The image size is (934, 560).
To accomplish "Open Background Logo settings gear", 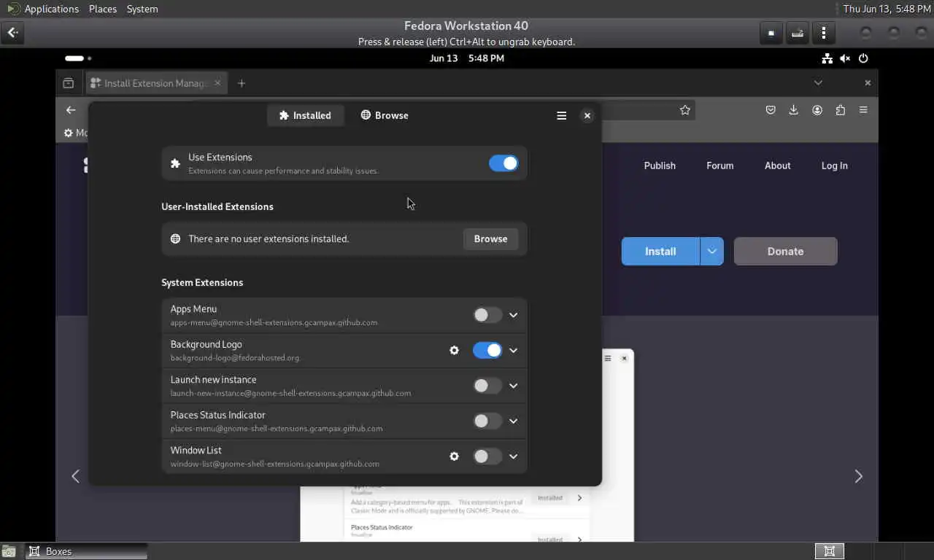I will pyautogui.click(x=454, y=350).
